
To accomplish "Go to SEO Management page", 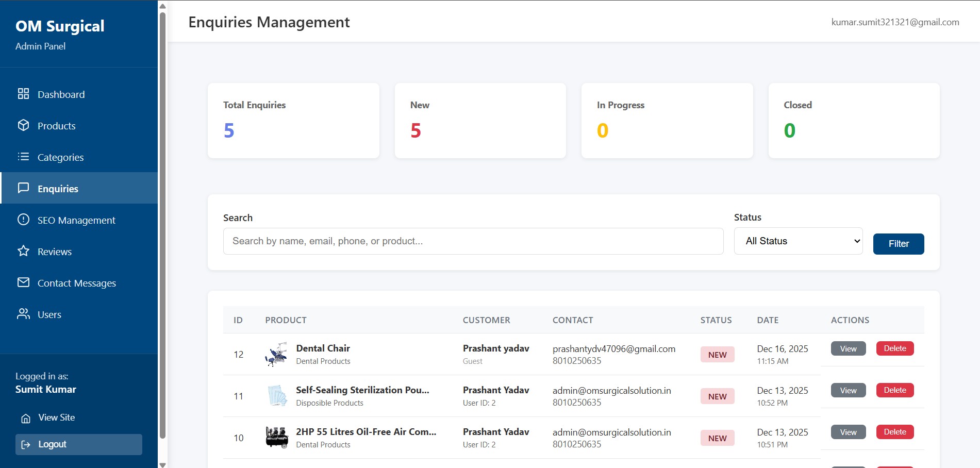I will (x=76, y=220).
